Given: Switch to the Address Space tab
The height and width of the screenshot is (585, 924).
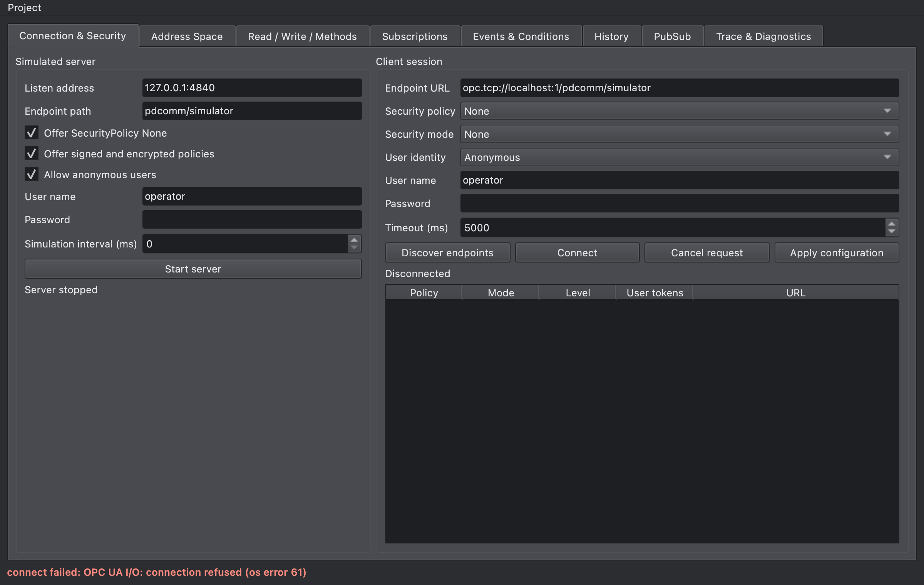Looking at the screenshot, I should coord(187,37).
